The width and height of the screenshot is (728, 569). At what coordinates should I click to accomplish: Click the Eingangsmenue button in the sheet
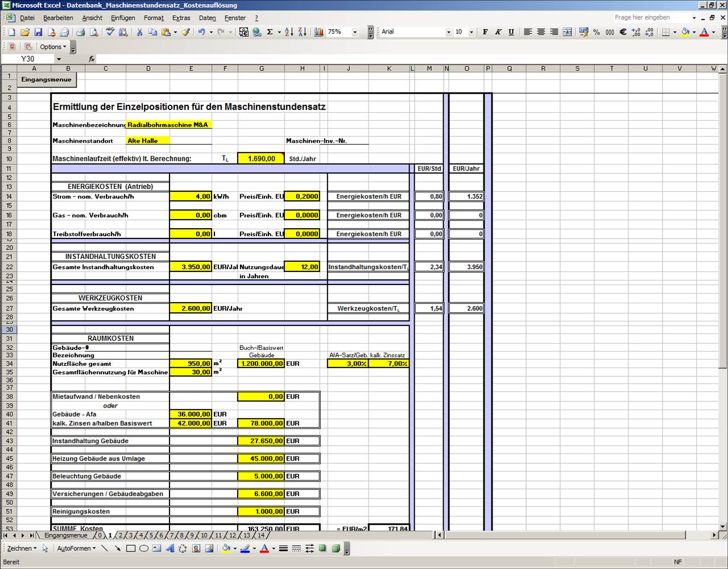tap(47, 80)
